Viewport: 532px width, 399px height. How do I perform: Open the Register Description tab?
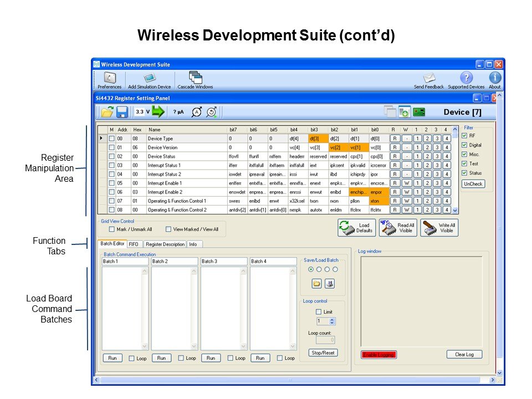(x=165, y=244)
